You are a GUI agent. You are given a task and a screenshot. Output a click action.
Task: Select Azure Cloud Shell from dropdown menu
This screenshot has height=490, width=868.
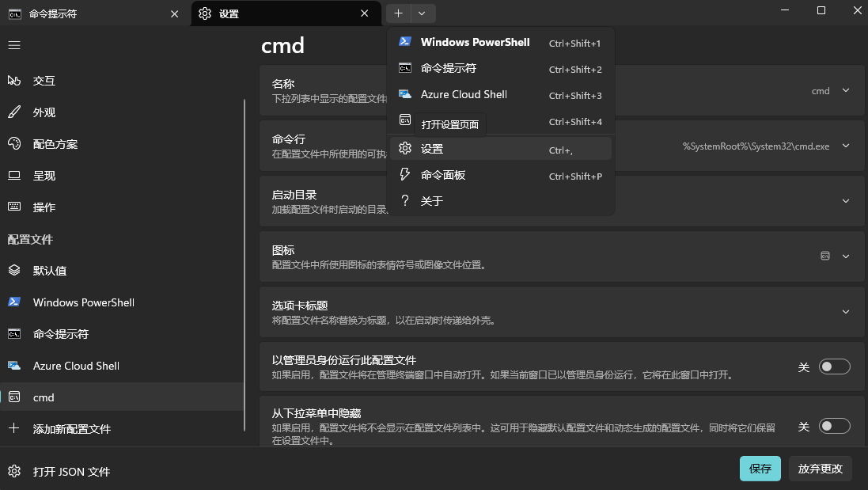click(x=500, y=94)
